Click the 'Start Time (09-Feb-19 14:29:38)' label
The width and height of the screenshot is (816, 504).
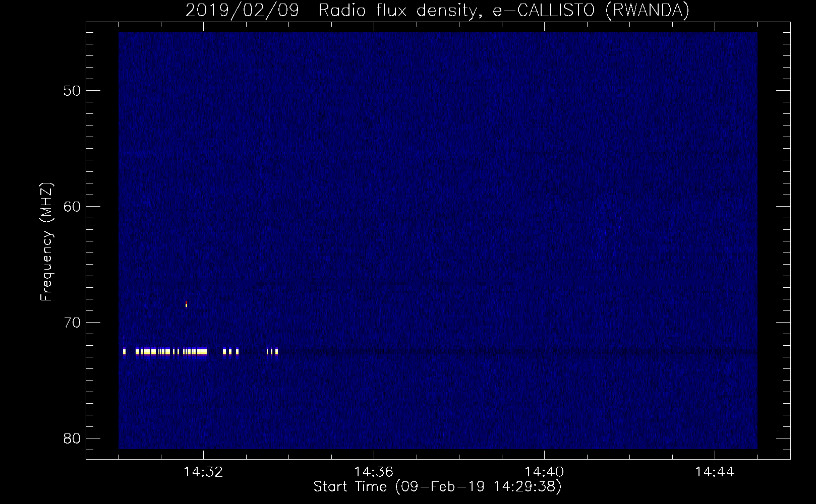tap(437, 487)
